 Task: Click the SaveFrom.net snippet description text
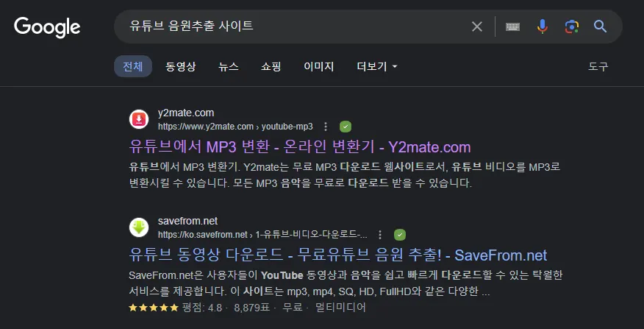(346, 283)
